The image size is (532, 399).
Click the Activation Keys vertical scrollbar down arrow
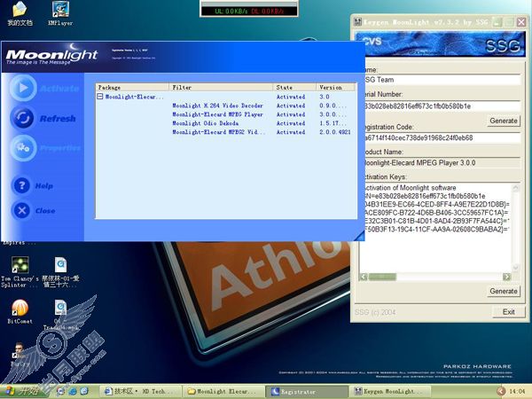[x=516, y=268]
